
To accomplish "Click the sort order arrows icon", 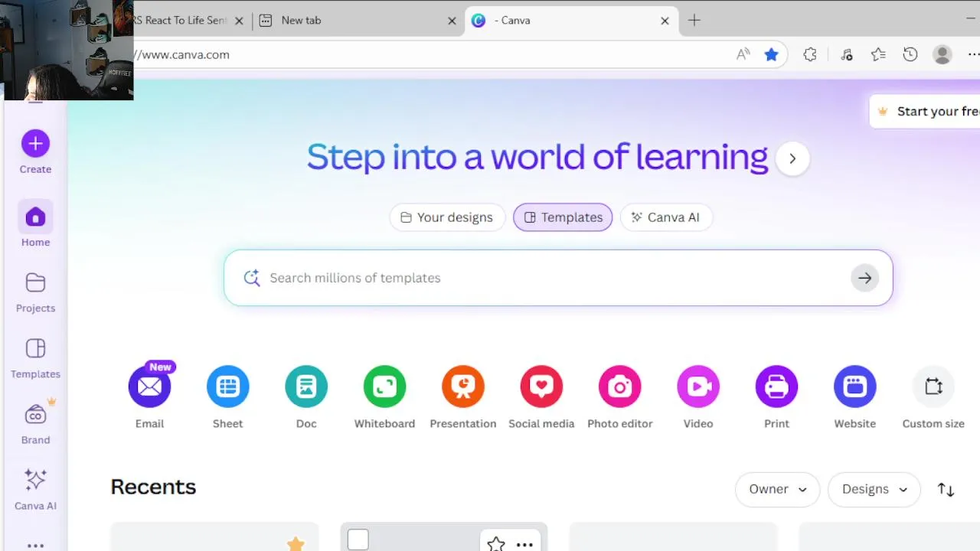I will pyautogui.click(x=946, y=490).
